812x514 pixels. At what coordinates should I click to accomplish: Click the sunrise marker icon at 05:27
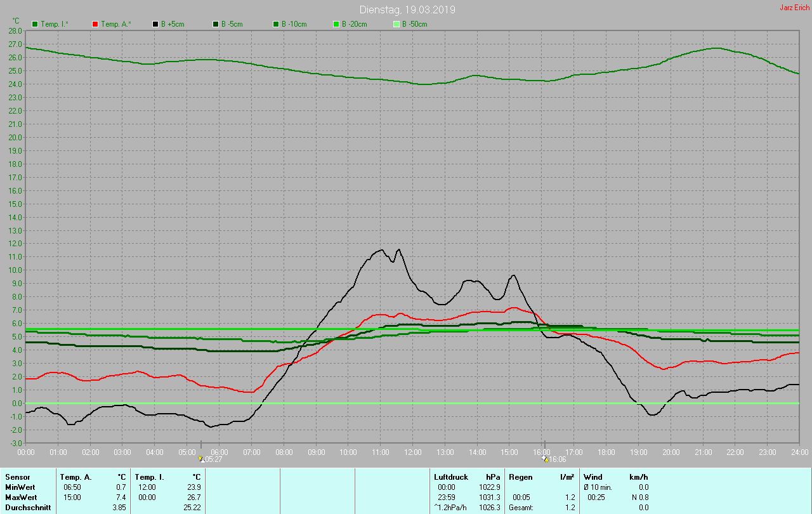[x=202, y=459]
